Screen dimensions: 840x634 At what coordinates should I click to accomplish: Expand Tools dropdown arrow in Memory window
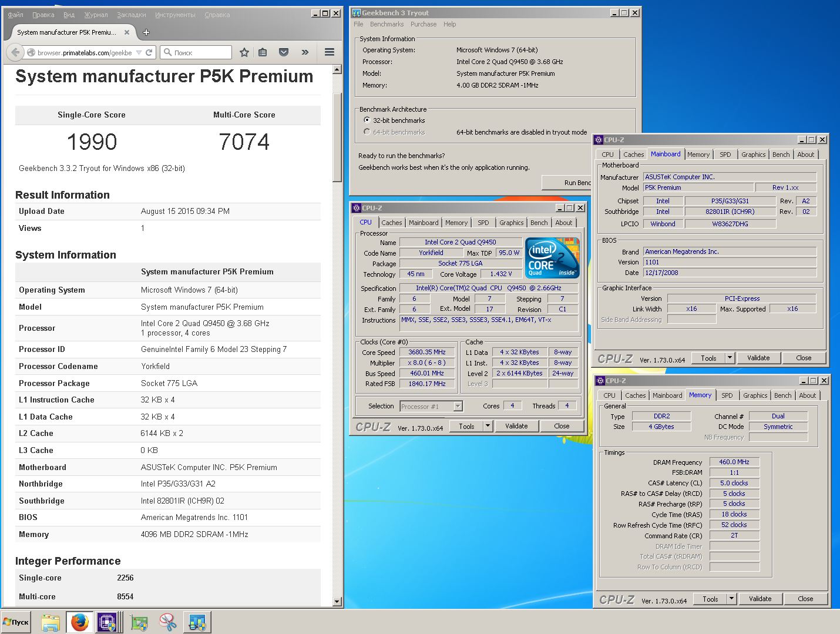coord(731,599)
